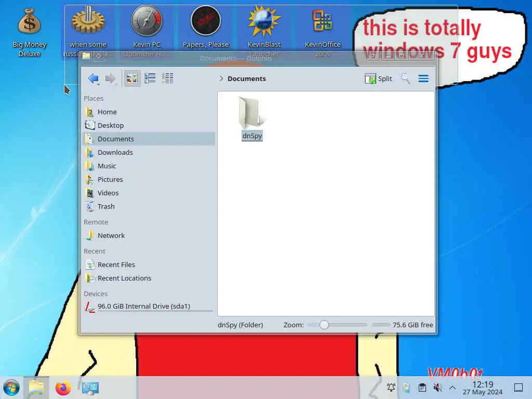Click the dnSpy (Folder) status text
This screenshot has width=532, height=399.
click(240, 325)
